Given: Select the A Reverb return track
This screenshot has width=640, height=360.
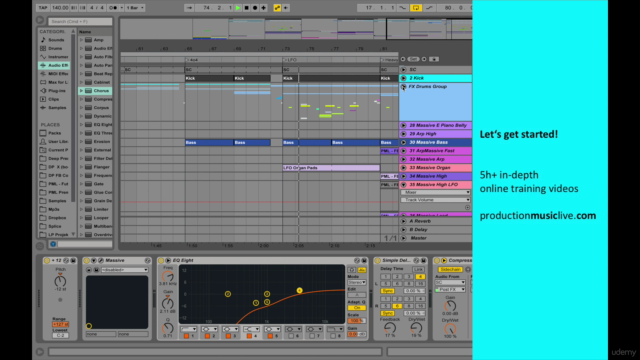Looking at the screenshot, I should point(435,221).
